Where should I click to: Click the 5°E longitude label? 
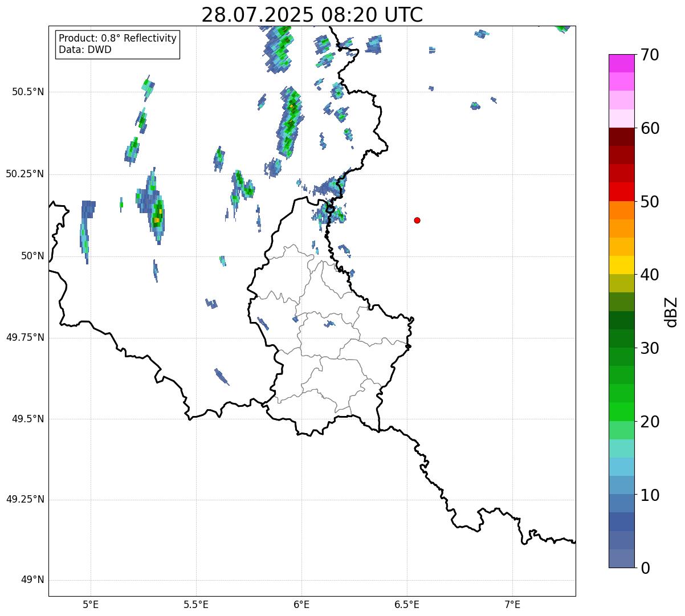point(91,604)
